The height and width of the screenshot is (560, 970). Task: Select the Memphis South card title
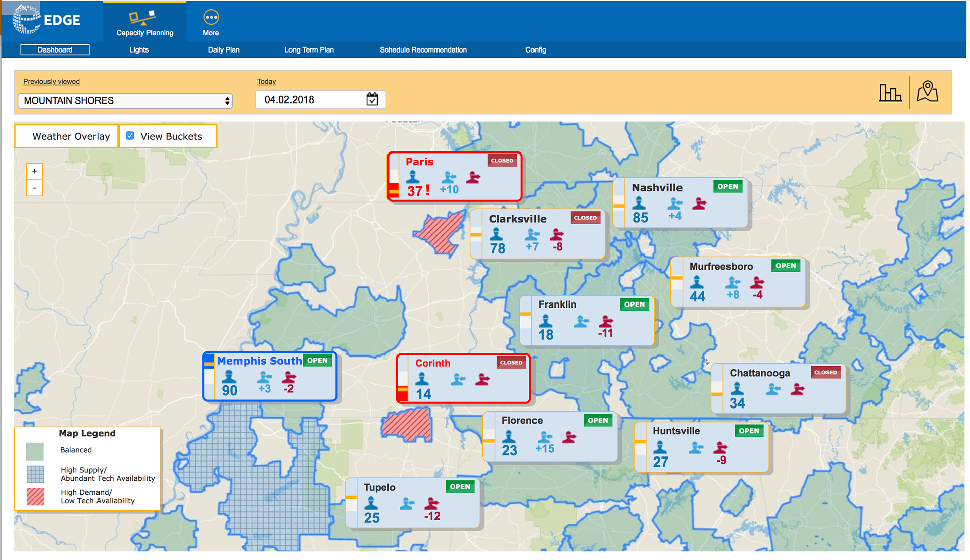coord(259,361)
